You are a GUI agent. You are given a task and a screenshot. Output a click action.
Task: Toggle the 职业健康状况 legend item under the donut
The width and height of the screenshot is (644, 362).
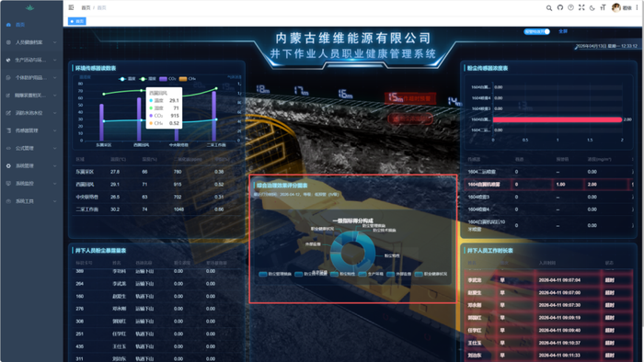(x=431, y=274)
